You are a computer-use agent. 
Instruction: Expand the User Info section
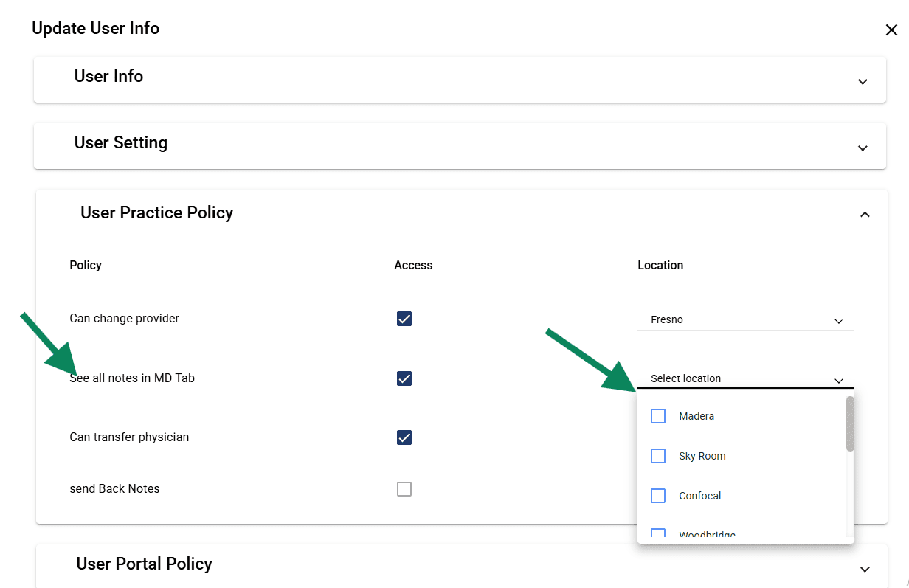coord(862,82)
